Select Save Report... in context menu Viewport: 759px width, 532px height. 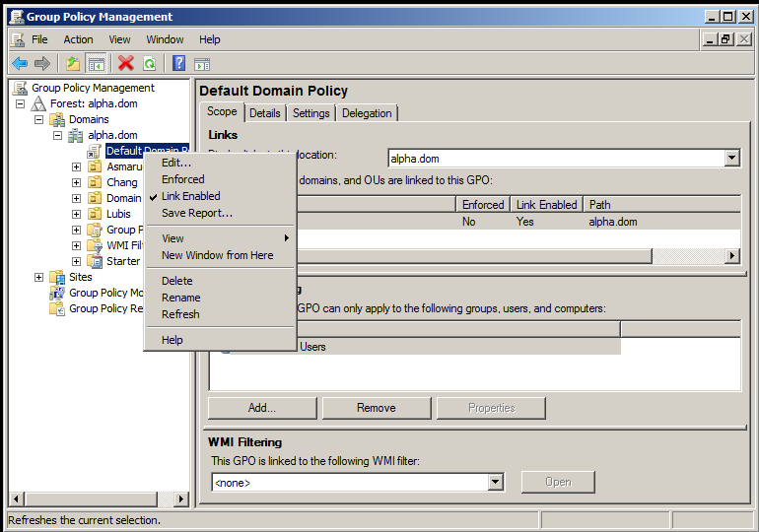220,213
